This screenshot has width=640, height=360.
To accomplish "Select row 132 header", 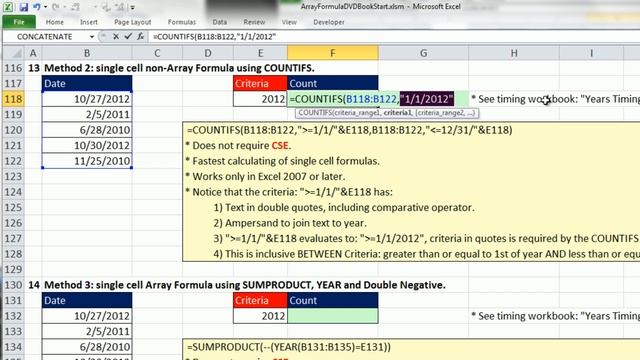I will coord(13,316).
